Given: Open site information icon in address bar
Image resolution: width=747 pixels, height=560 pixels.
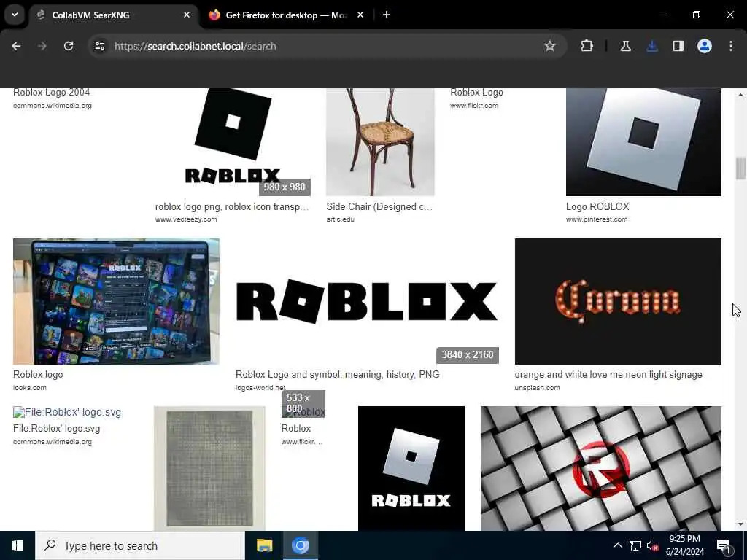Looking at the screenshot, I should pyautogui.click(x=99, y=46).
